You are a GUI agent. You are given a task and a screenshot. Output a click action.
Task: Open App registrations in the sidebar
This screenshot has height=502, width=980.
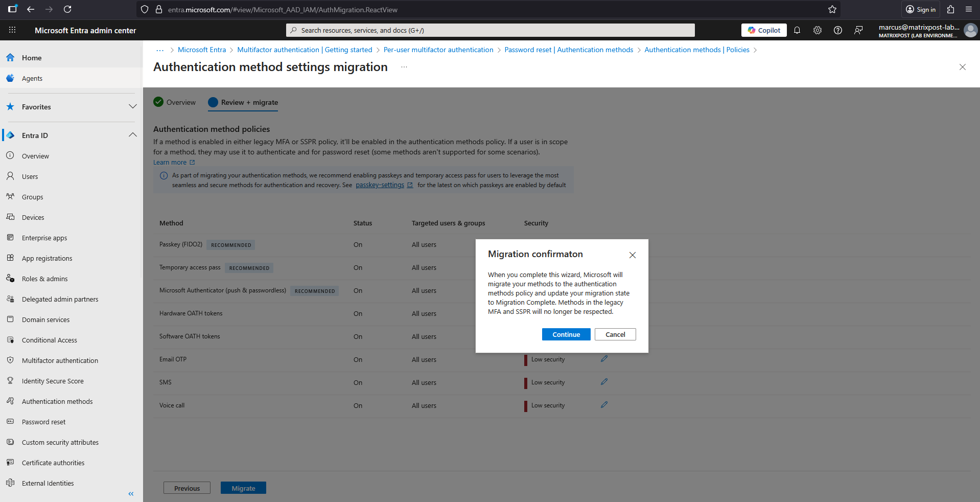point(47,258)
